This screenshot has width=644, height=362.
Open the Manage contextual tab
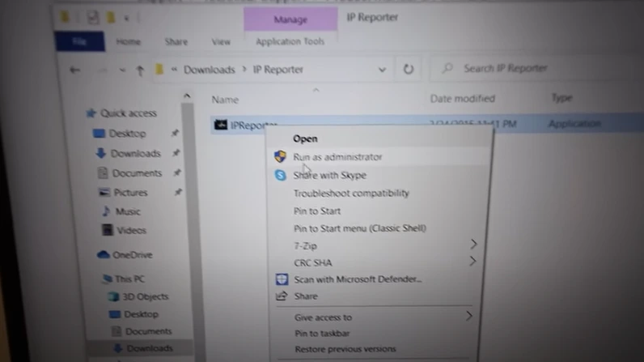[x=290, y=19]
